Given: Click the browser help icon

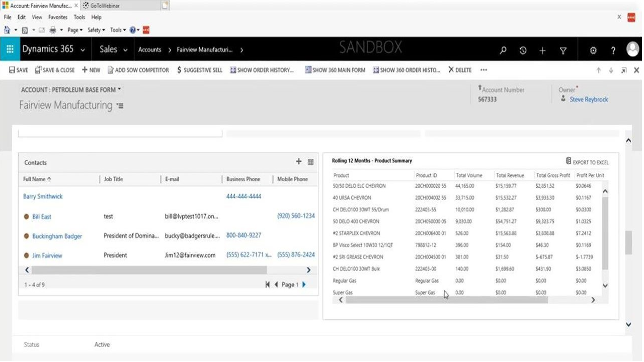Looking at the screenshot, I should [x=133, y=30].
